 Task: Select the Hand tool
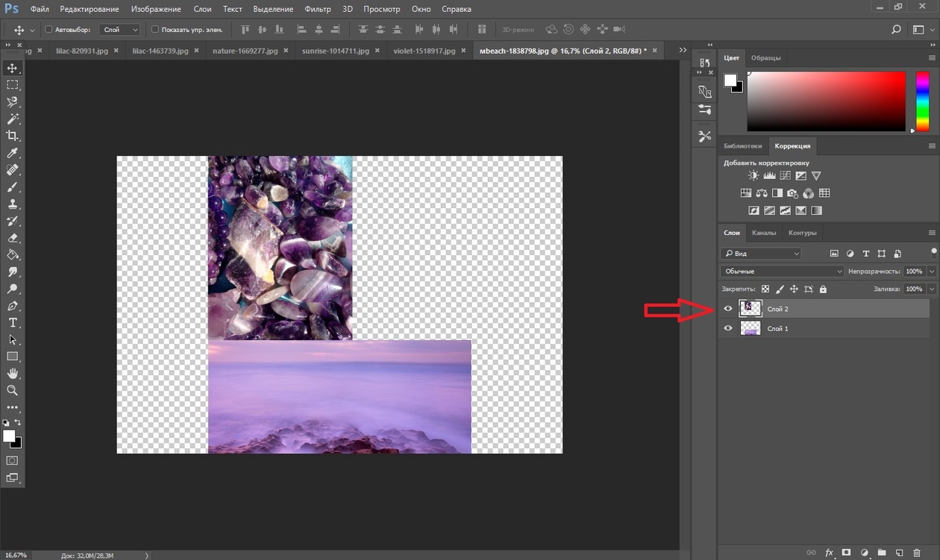12,373
